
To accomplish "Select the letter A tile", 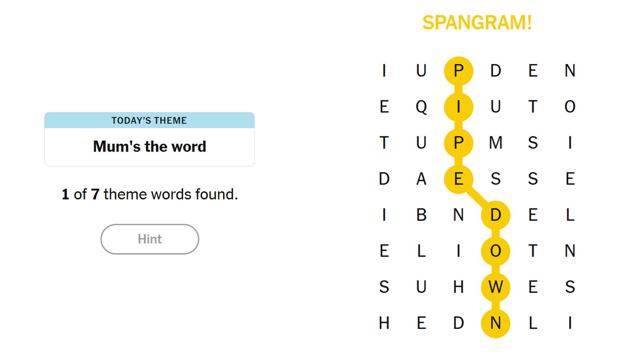I will (x=421, y=179).
